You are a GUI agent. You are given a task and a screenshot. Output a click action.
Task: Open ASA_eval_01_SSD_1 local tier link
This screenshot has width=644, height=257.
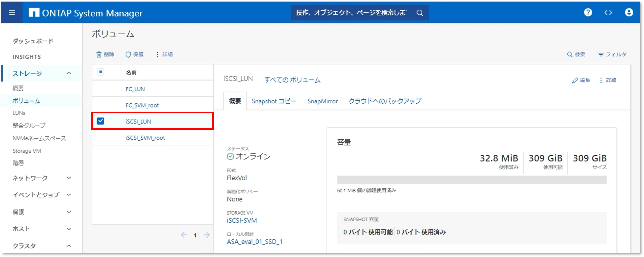pos(254,242)
